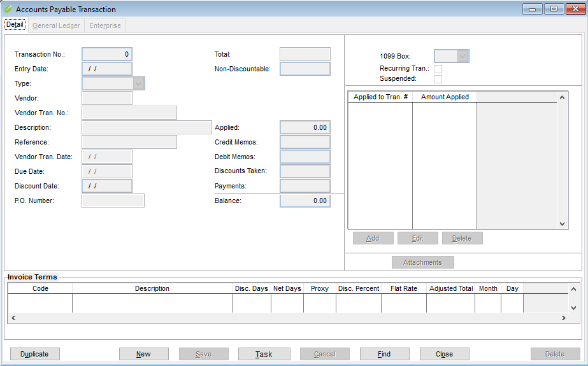
Task: Open the Enterprise tab
Action: coord(105,25)
